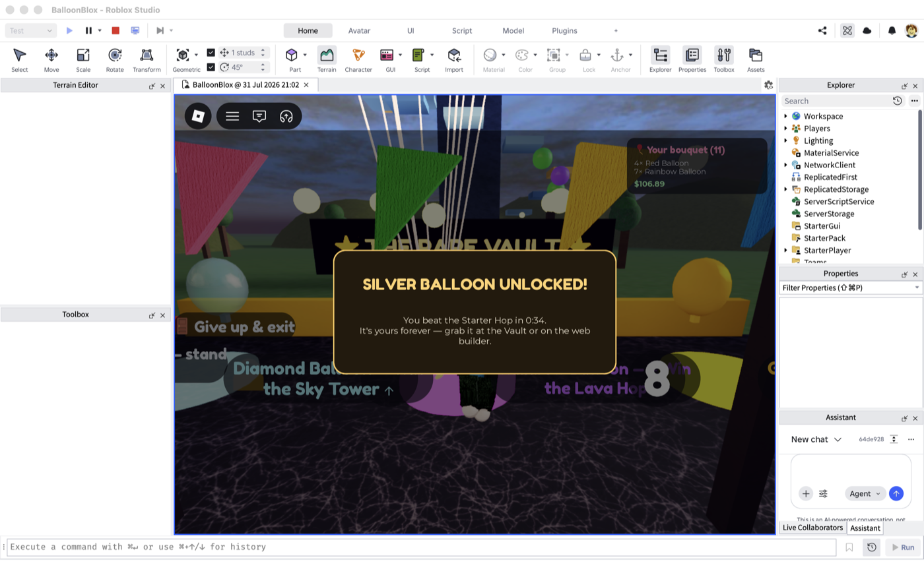Open the Transform tool
This screenshot has height=579, width=924.
pyautogui.click(x=147, y=59)
